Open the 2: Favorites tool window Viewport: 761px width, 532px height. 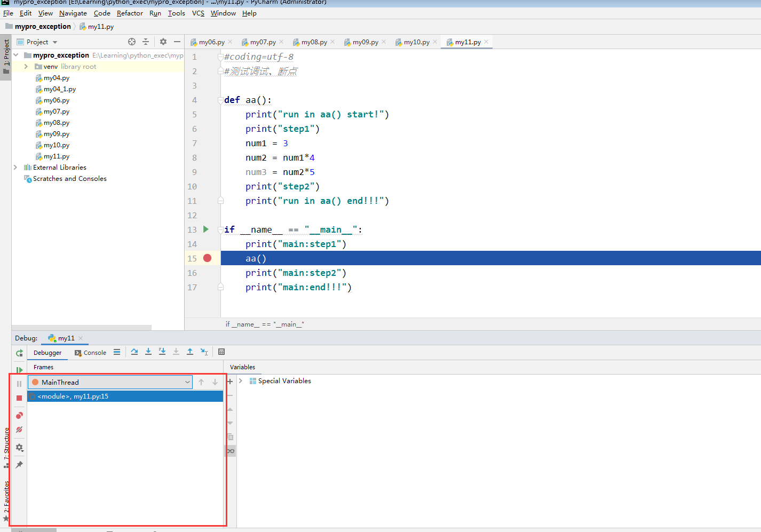tap(6, 501)
